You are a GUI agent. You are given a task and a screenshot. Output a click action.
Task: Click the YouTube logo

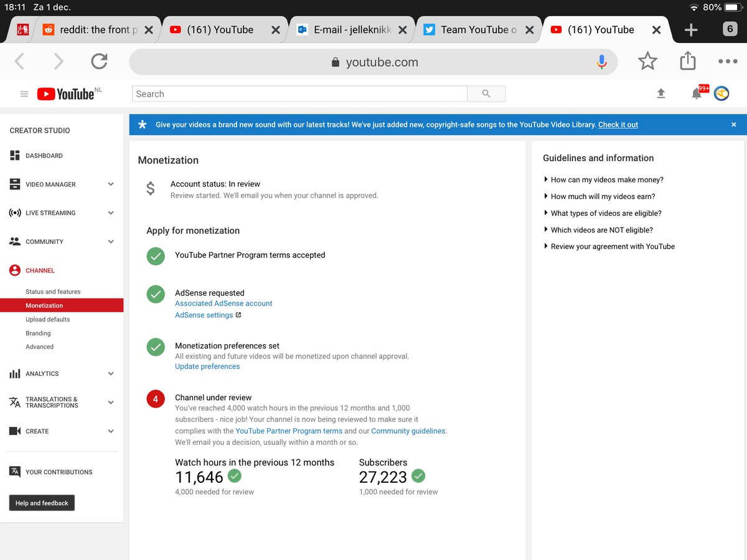pos(65,94)
